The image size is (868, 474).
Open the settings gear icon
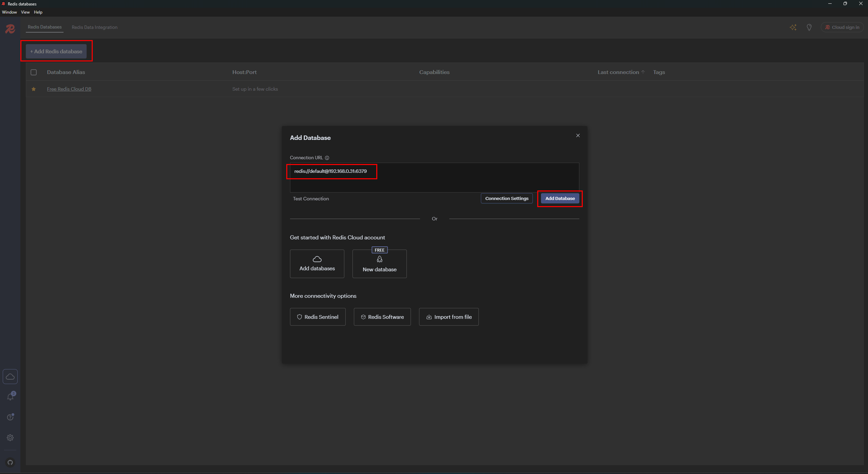pos(10,438)
